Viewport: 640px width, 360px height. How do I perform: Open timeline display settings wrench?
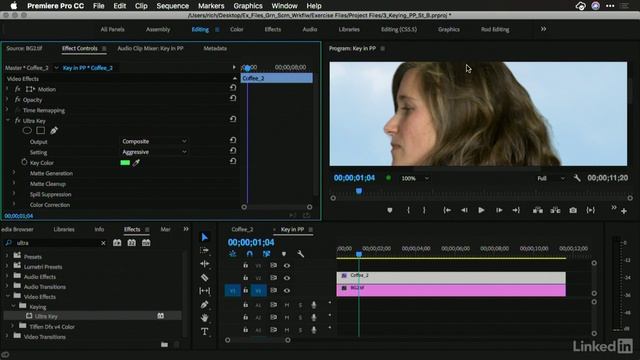tap(300, 254)
